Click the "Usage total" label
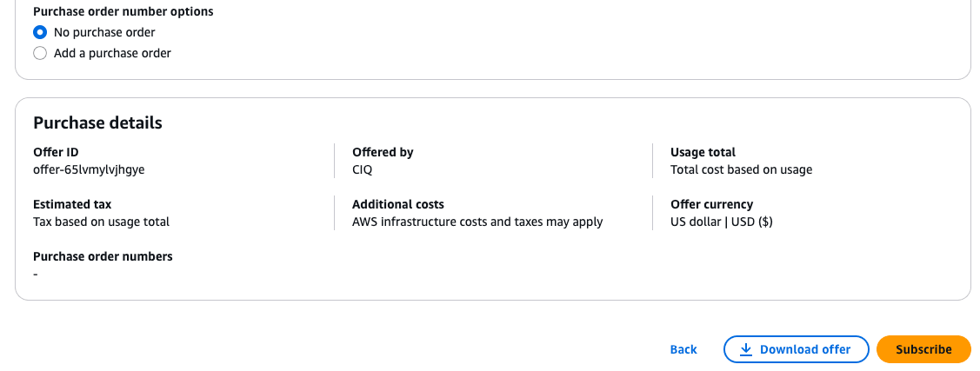The image size is (980, 371). tap(703, 152)
